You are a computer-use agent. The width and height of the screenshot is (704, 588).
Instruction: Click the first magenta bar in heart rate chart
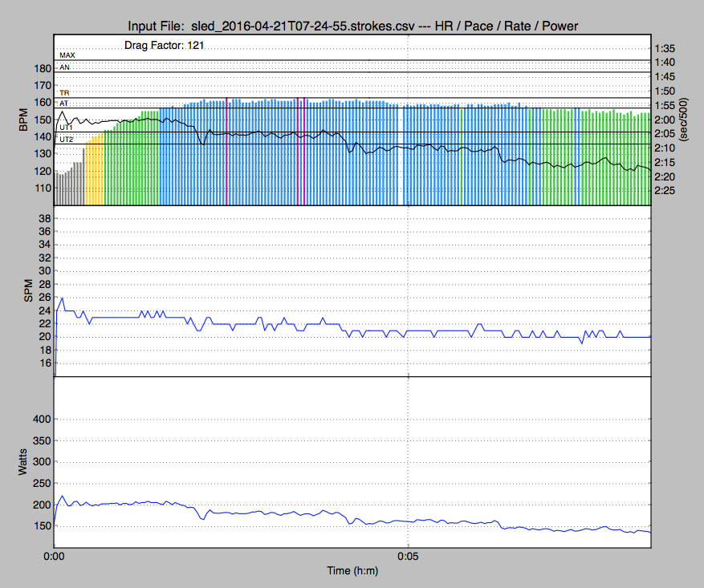coord(226,151)
